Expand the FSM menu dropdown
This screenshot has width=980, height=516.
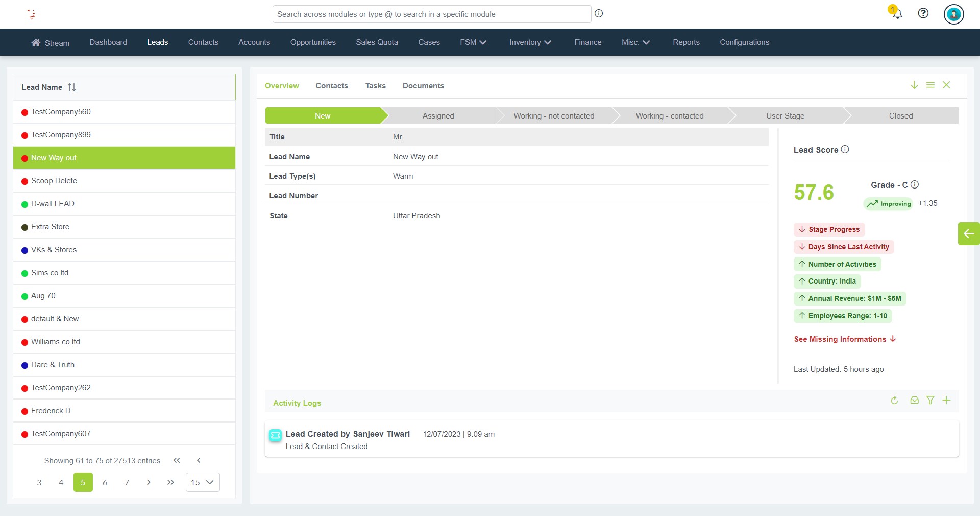(473, 42)
